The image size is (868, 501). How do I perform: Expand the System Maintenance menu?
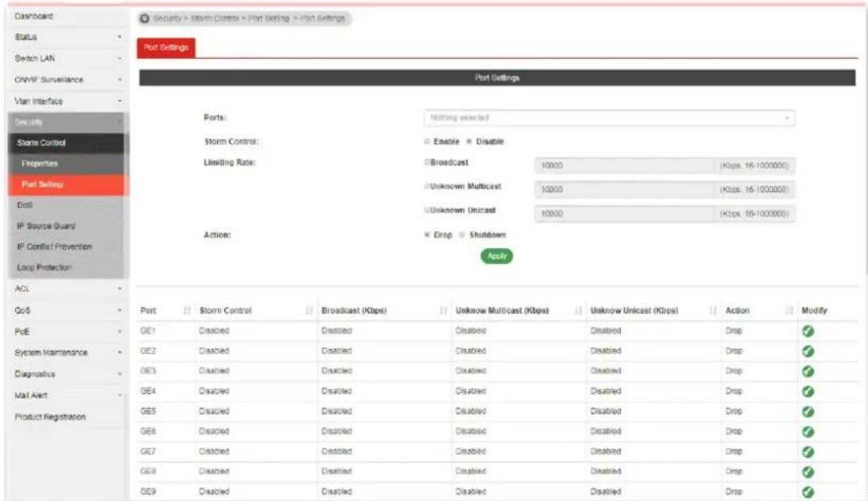pos(67,353)
